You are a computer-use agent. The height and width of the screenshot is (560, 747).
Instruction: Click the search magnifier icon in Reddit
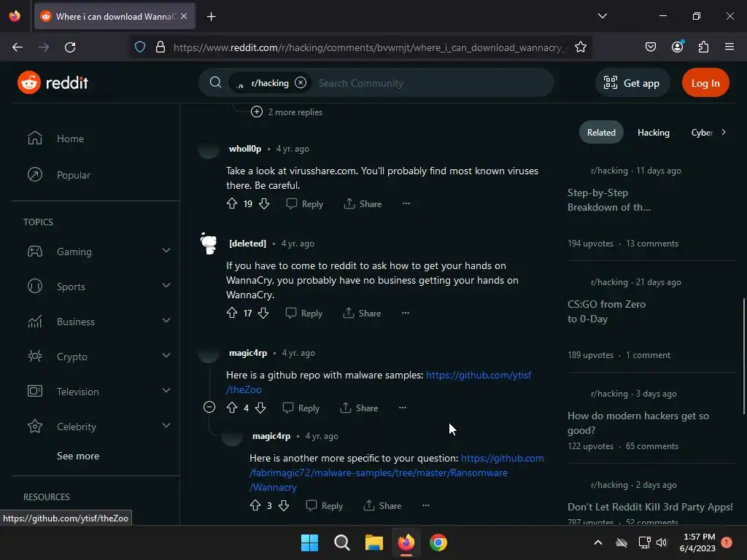pyautogui.click(x=215, y=82)
